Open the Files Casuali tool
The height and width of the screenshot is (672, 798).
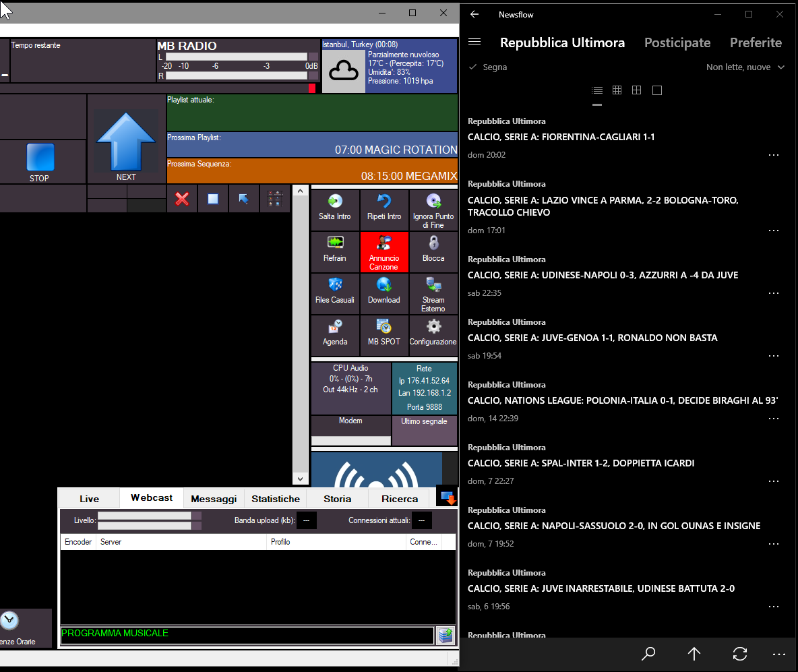coord(335,293)
